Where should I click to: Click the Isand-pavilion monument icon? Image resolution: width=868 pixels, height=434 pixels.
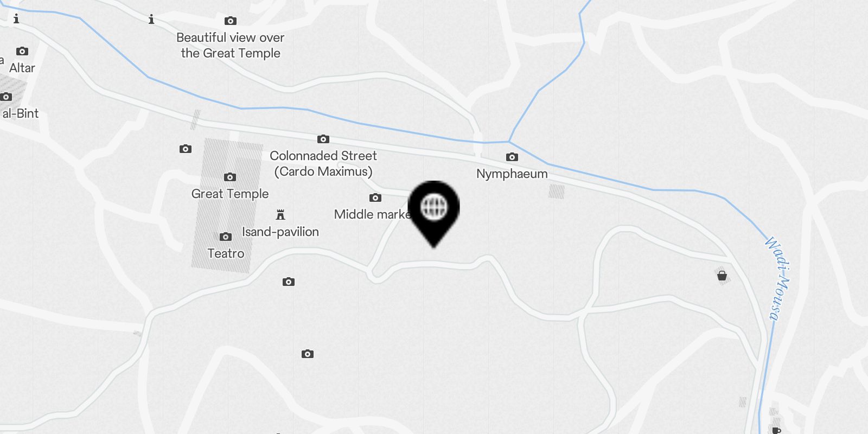(280, 215)
